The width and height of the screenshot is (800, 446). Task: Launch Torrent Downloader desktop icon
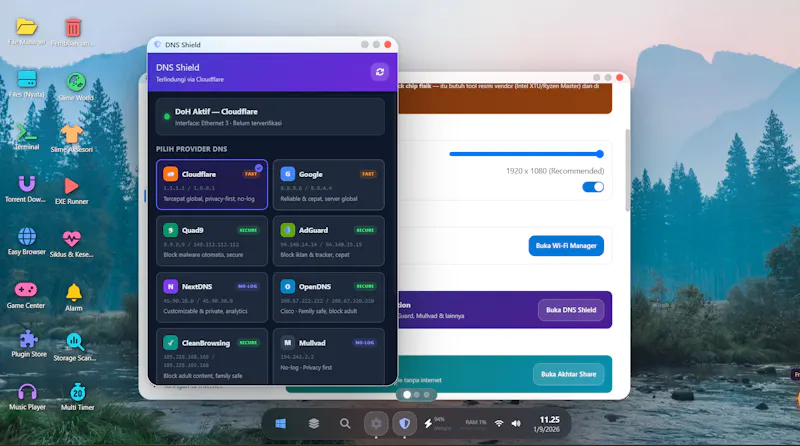click(x=27, y=184)
